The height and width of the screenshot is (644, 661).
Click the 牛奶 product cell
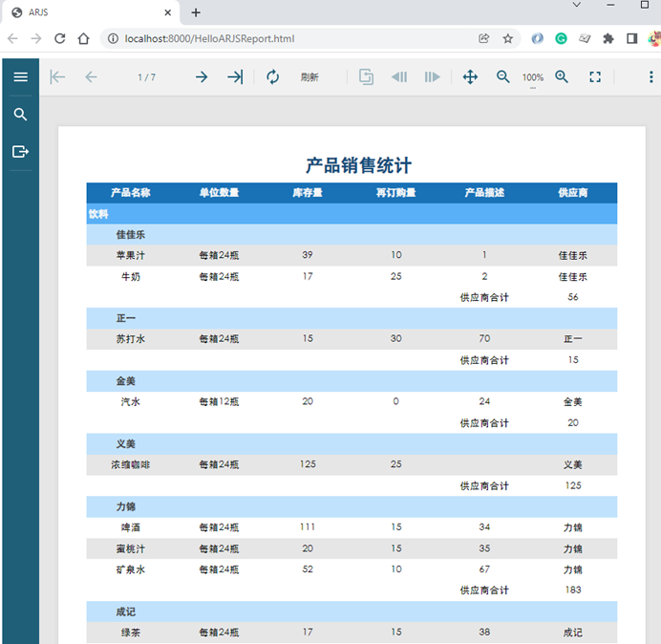pyautogui.click(x=131, y=277)
